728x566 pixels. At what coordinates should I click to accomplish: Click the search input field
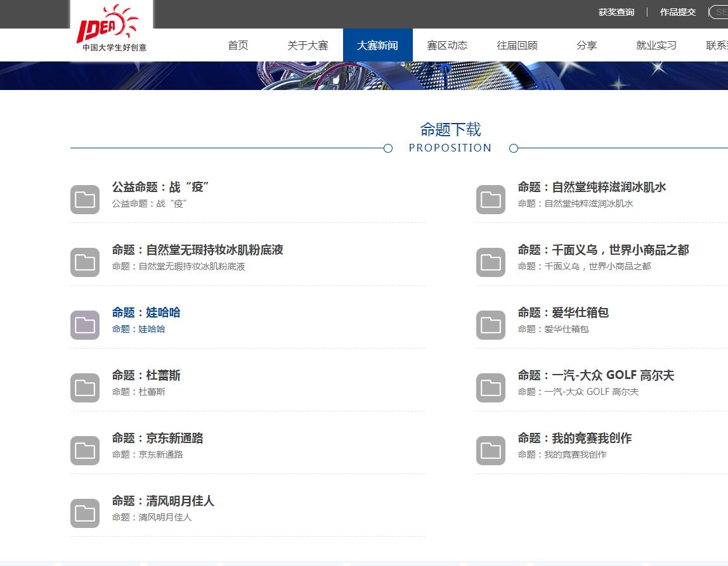(x=720, y=12)
